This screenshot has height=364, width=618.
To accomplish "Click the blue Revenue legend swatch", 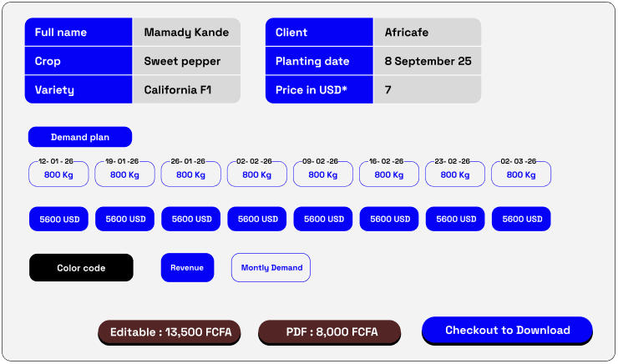I will click(187, 268).
